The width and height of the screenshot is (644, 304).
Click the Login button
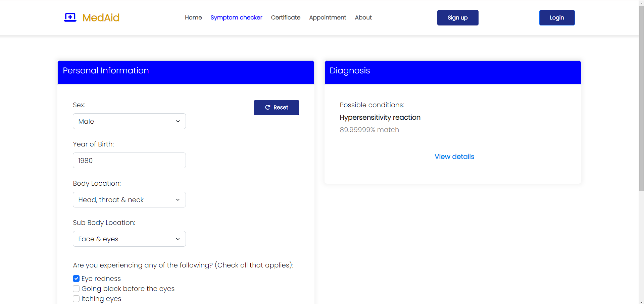pyautogui.click(x=557, y=18)
